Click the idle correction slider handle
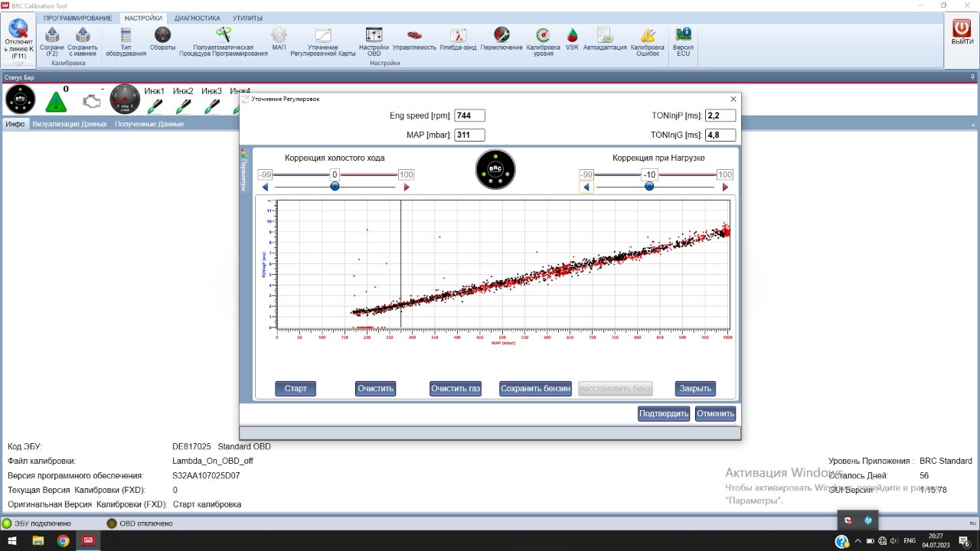 click(335, 186)
